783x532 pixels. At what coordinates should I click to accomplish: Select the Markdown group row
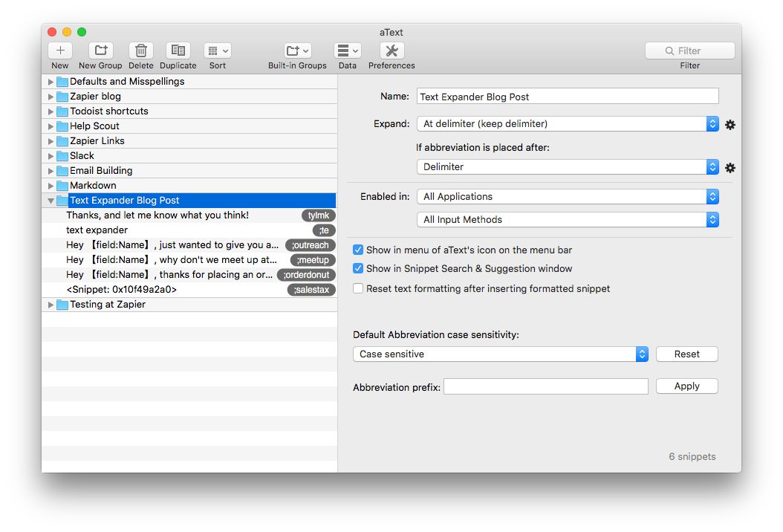click(x=189, y=185)
